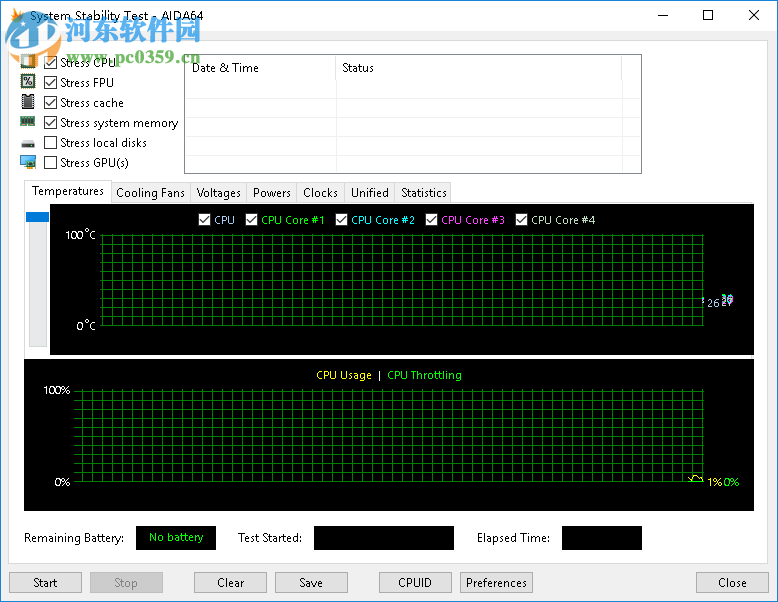Open the Voltages tab

click(x=218, y=193)
